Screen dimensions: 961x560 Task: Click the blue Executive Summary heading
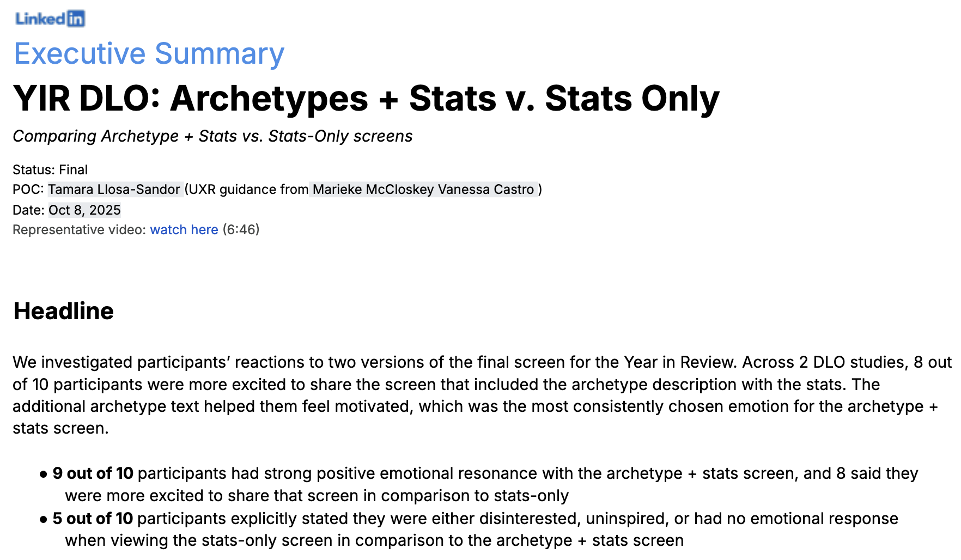149,54
